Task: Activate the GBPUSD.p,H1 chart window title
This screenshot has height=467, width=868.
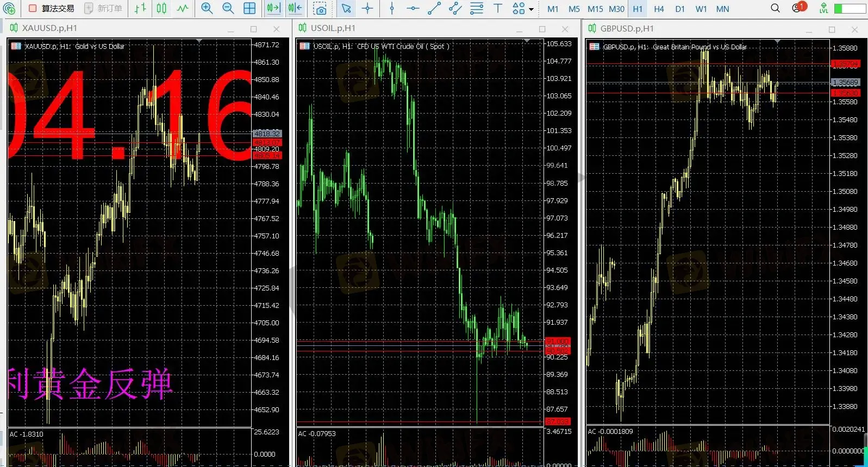Action: click(x=627, y=28)
